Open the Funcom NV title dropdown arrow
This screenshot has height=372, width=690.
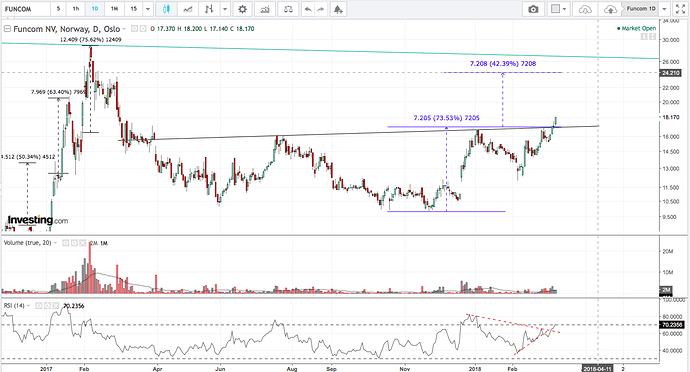(124, 29)
